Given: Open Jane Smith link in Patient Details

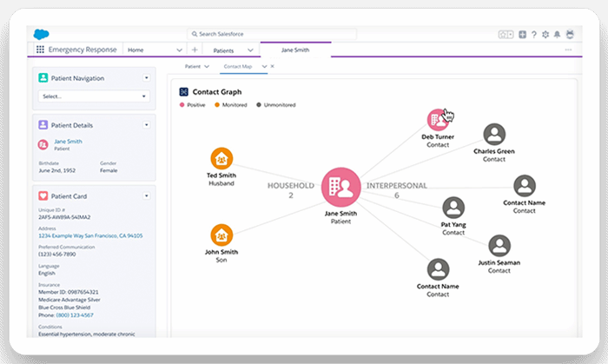Looking at the screenshot, I should pyautogui.click(x=68, y=141).
